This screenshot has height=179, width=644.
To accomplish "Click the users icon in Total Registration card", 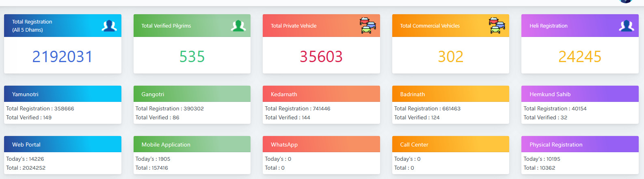I will click(x=109, y=26).
